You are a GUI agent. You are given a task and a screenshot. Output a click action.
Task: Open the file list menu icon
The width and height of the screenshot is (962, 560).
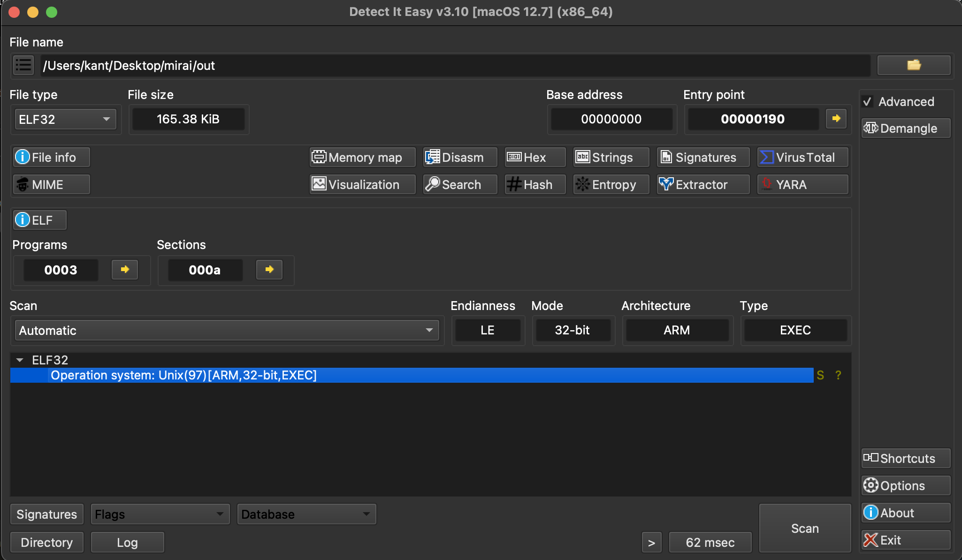[23, 65]
